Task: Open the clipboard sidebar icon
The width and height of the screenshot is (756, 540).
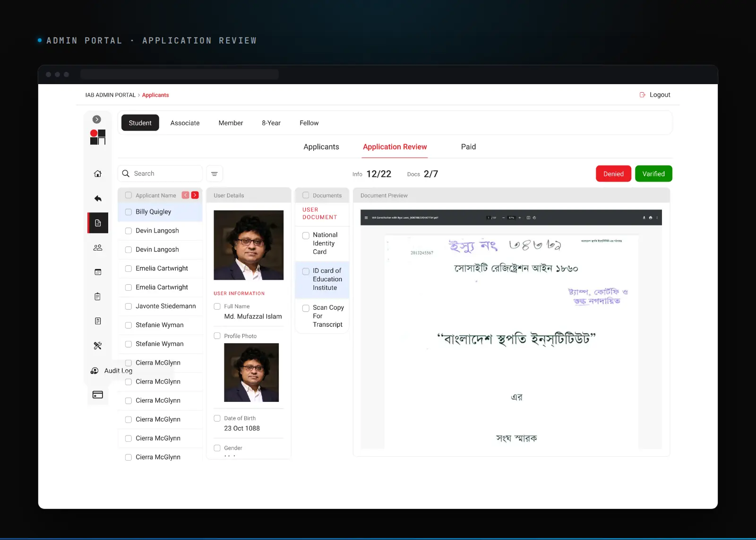Action: [98, 296]
